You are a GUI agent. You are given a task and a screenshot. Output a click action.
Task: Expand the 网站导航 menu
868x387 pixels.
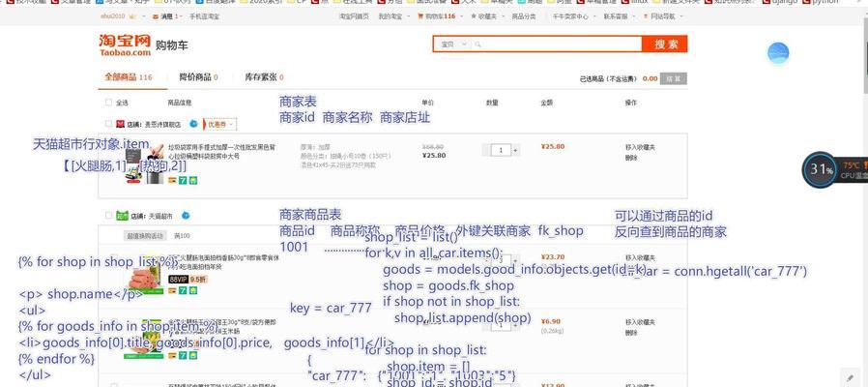pos(663,16)
